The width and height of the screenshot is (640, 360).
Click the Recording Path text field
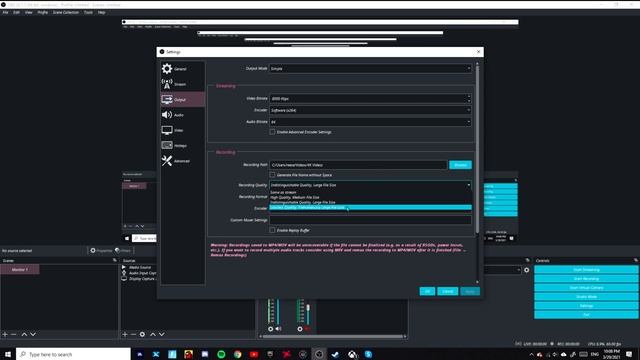tap(358, 165)
